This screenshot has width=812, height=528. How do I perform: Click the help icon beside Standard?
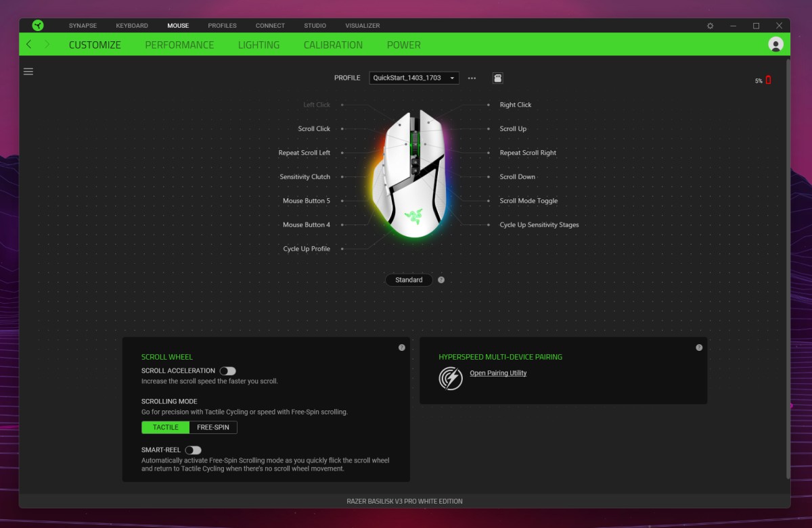click(441, 280)
